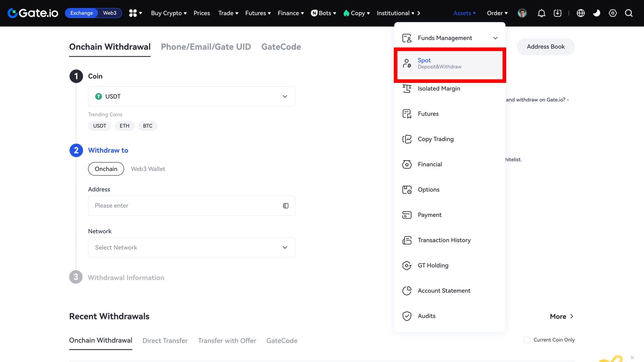Open the Address Book button
The height and width of the screenshot is (362, 644).
[546, 47]
